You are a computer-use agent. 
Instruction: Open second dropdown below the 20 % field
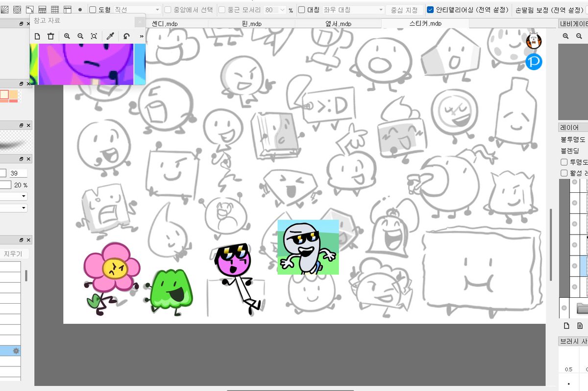click(13, 208)
